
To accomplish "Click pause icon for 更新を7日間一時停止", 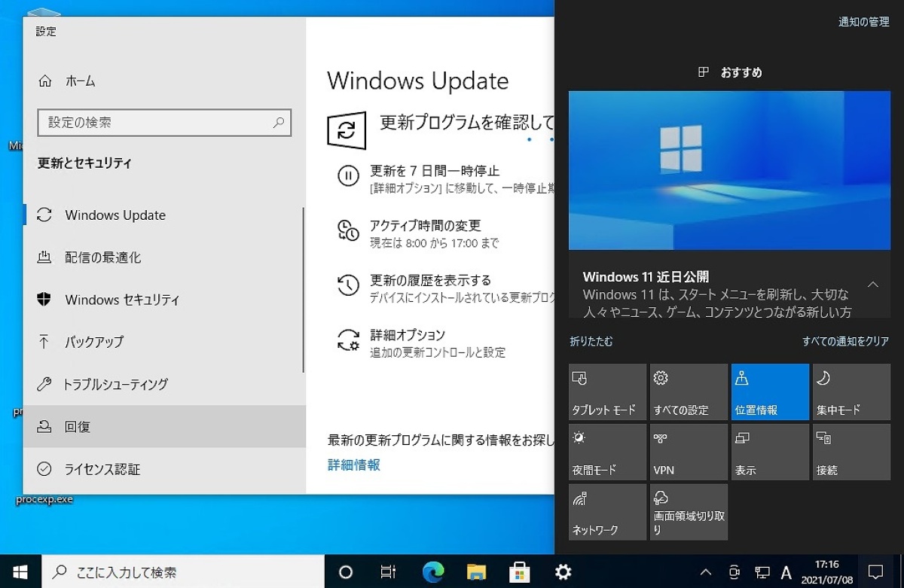I will pyautogui.click(x=348, y=176).
